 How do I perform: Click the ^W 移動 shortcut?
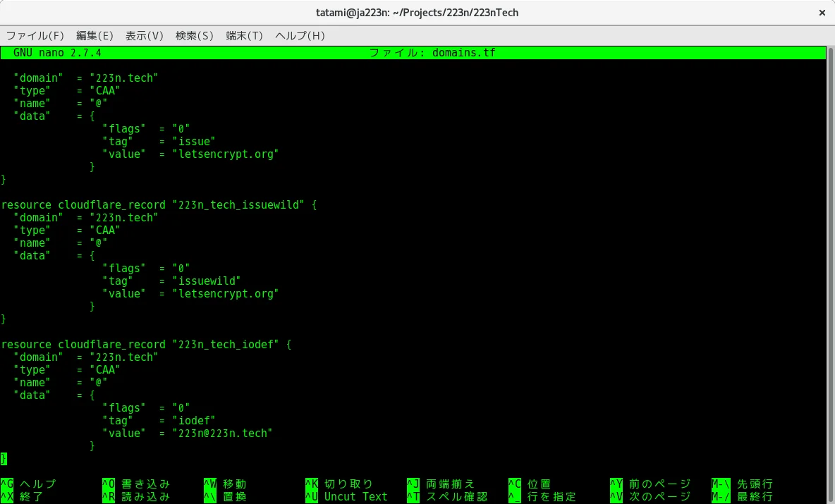click(x=225, y=484)
